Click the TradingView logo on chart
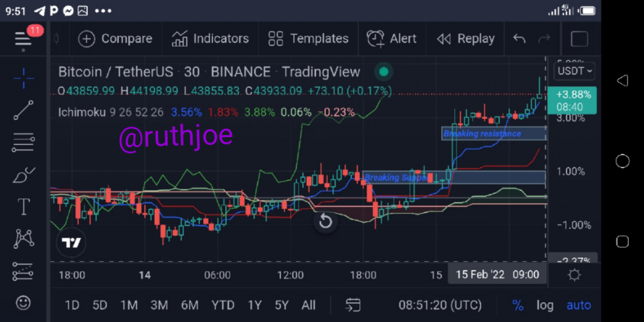The height and width of the screenshot is (322, 644). (71, 242)
